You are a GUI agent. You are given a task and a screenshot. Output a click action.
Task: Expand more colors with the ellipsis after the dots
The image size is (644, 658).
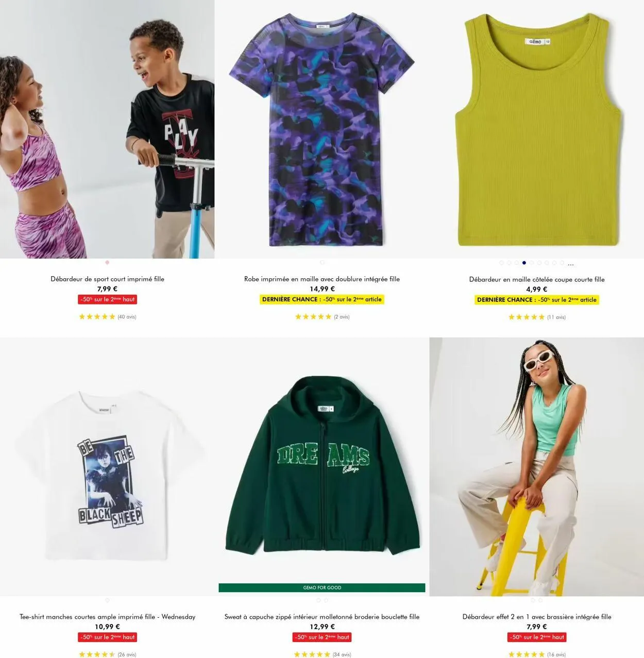tap(571, 264)
